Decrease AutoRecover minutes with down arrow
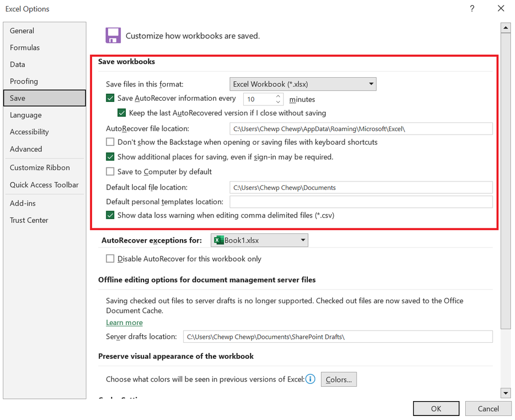 coord(278,102)
